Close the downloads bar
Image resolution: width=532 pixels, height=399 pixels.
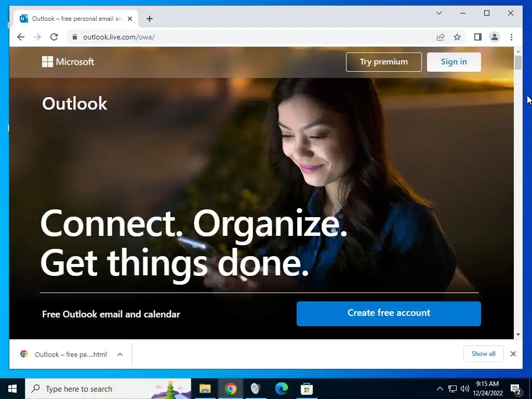513,354
